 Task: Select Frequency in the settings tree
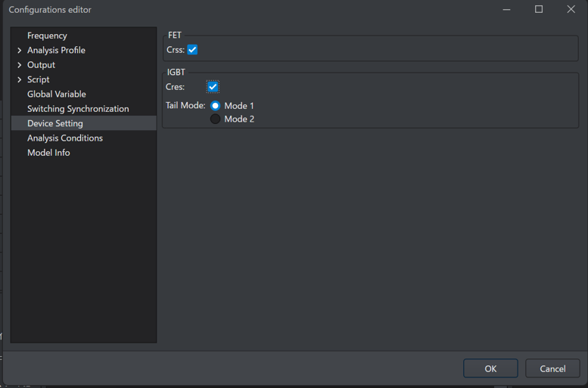coord(47,36)
